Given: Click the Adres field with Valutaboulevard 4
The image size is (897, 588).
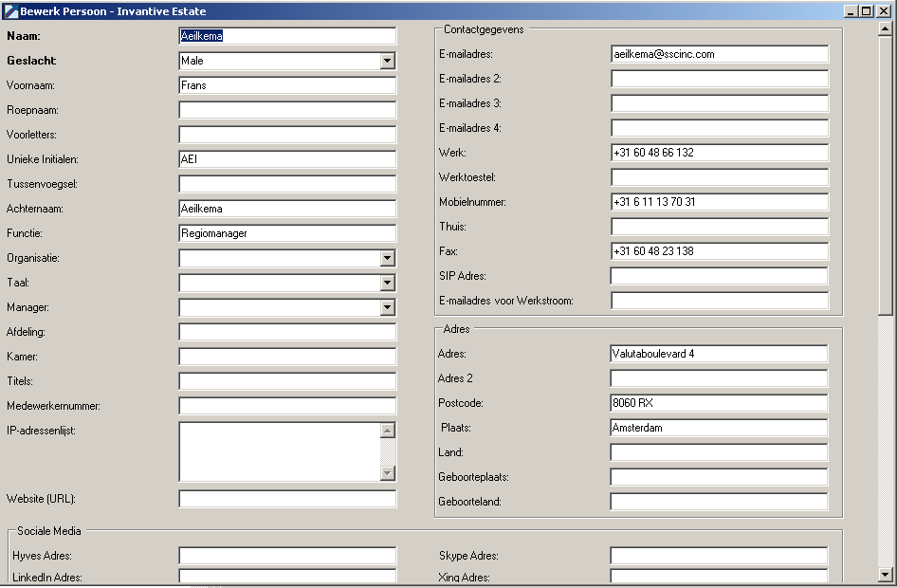Looking at the screenshot, I should tap(719, 354).
